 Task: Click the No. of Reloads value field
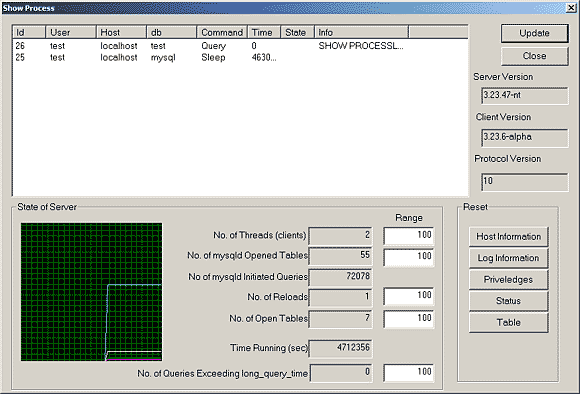tap(340, 297)
